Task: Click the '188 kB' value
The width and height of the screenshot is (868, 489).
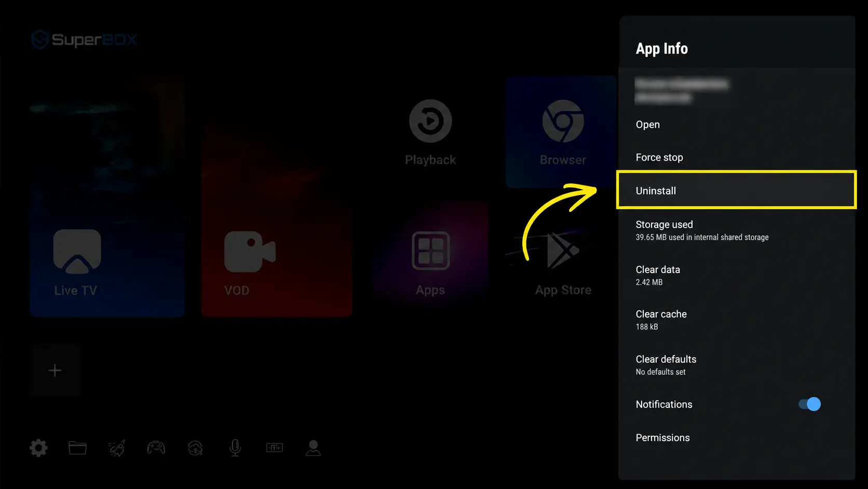Action: tap(647, 327)
